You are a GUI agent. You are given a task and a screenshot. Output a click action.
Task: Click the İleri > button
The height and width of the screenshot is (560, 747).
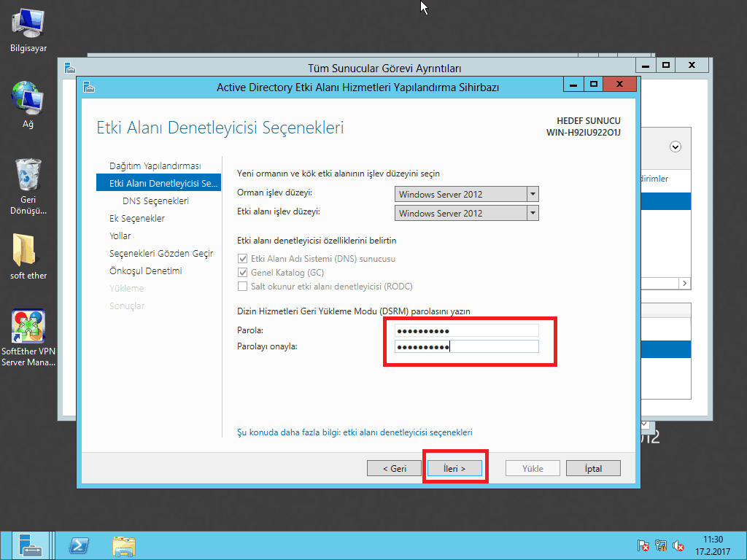tap(454, 468)
